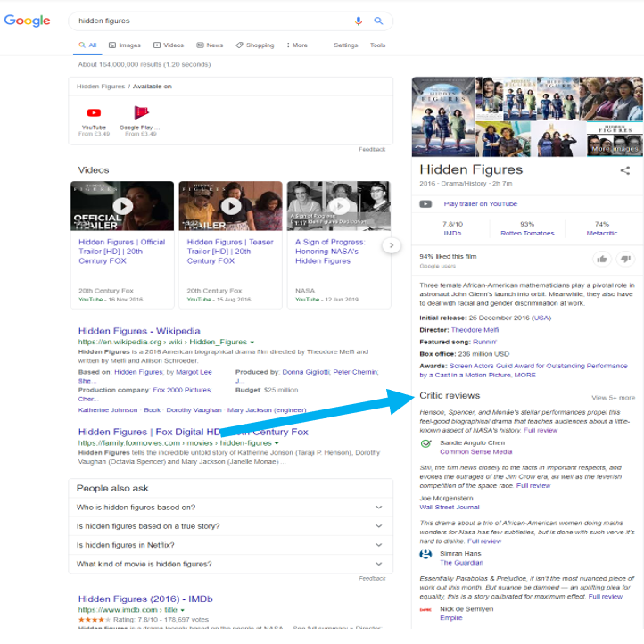Open Hidden Figures Fox Digital HD result

pos(193,432)
